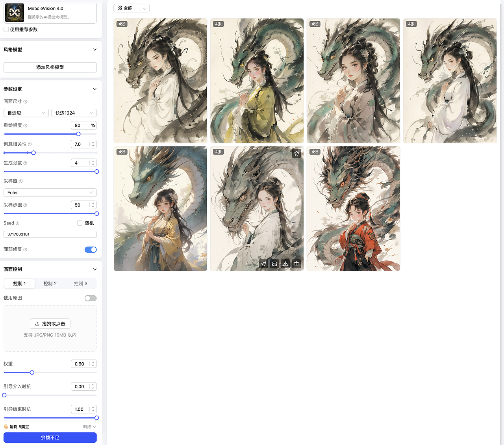Open the 全部 filter dropdown
Screen dimensions: 504x445
click(x=132, y=8)
